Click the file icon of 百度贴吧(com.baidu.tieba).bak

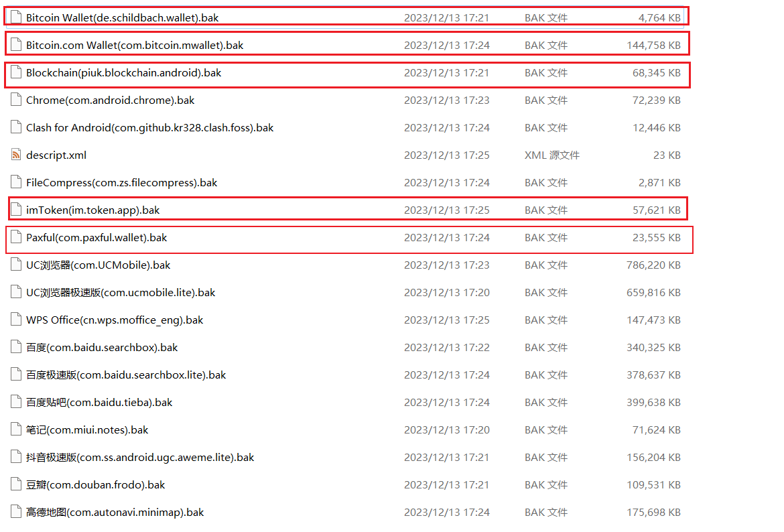(x=16, y=403)
